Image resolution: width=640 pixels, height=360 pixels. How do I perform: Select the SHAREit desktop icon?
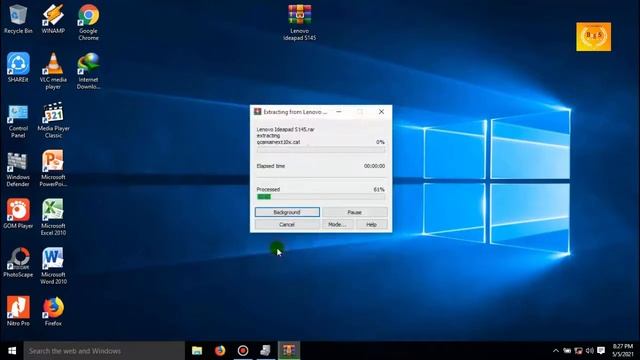click(x=18, y=68)
